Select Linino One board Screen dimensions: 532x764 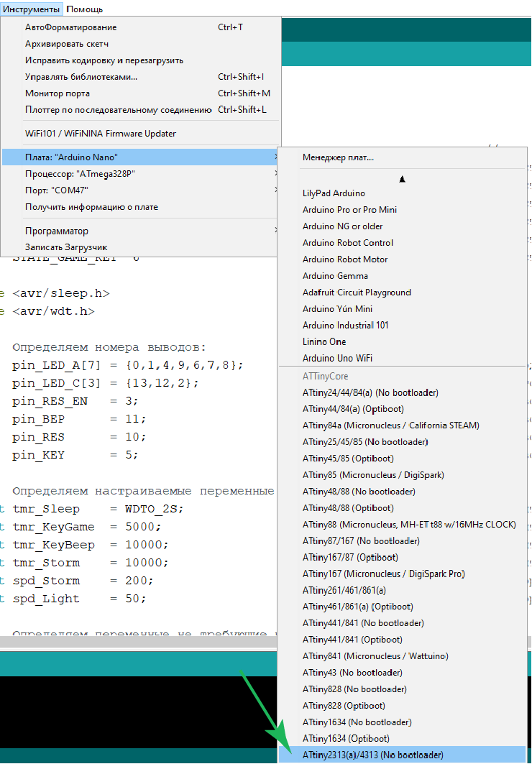coord(403,342)
